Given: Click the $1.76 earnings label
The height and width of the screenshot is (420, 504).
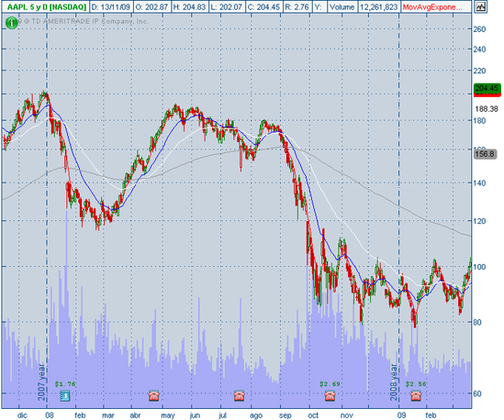Looking at the screenshot, I should pyautogui.click(x=65, y=384).
